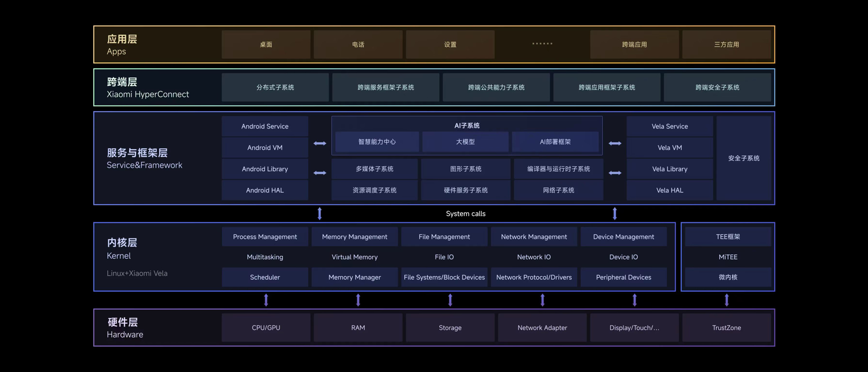Image resolution: width=868 pixels, height=372 pixels.
Task: Select the Device Management box
Action: (x=623, y=237)
